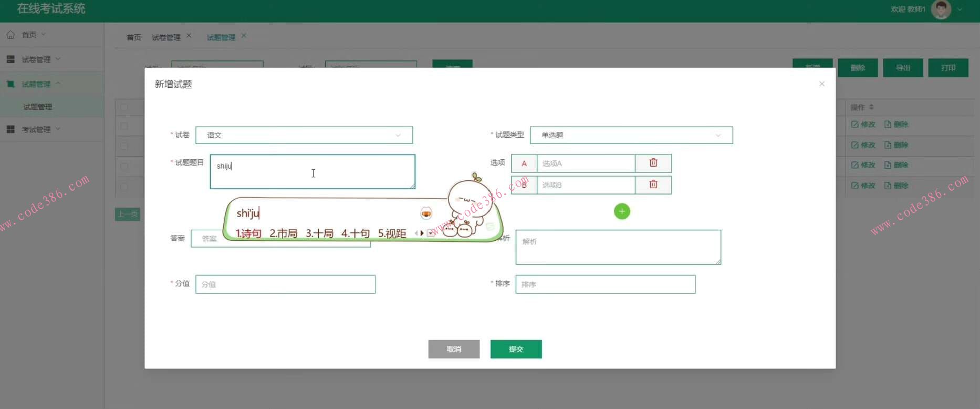Click the 选项A input field

586,163
